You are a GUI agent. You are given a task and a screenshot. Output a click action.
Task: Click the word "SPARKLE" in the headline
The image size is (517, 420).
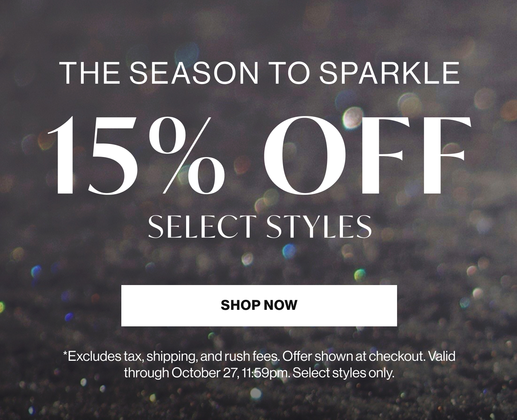[390, 73]
